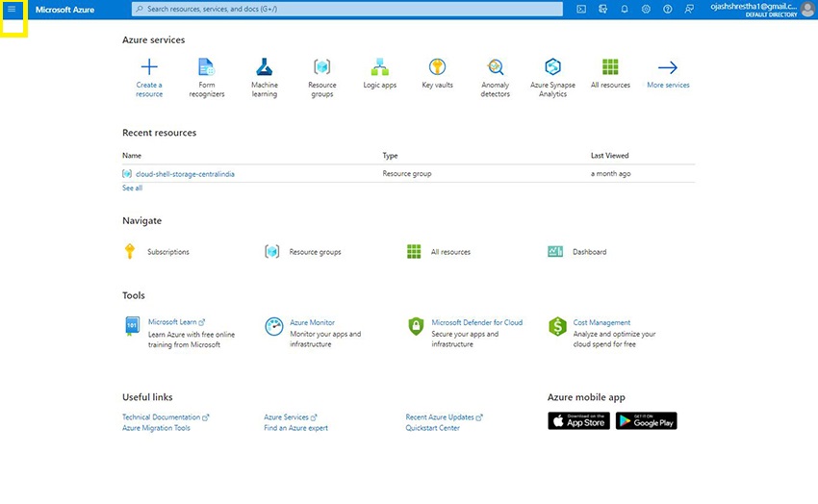The height and width of the screenshot is (504, 818).
Task: Click the More services arrow
Action: point(668,67)
